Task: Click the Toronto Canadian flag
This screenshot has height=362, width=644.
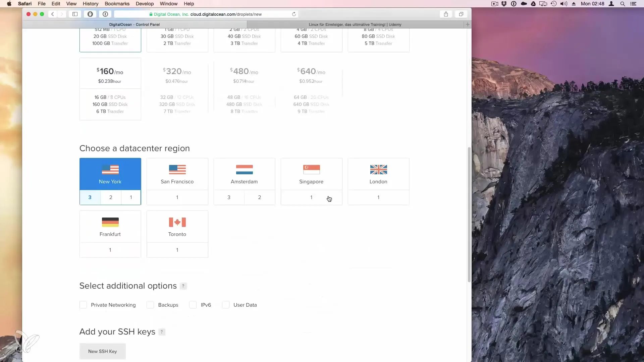Action: pos(177,222)
